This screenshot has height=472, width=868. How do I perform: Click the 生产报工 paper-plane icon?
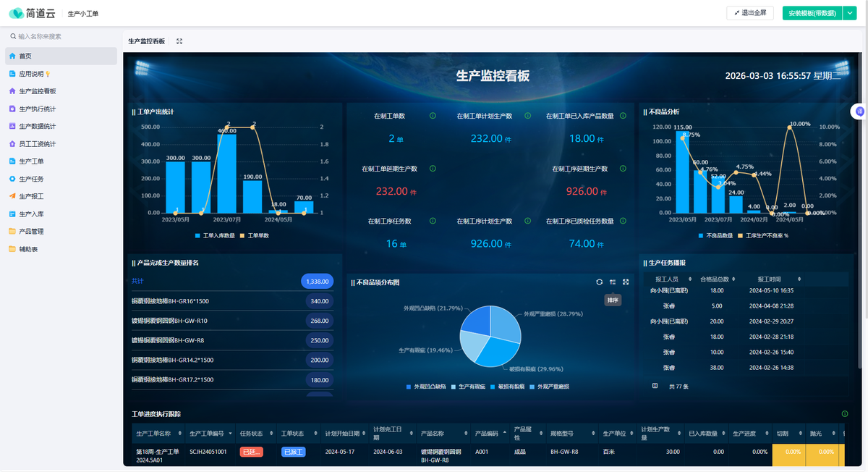point(12,196)
